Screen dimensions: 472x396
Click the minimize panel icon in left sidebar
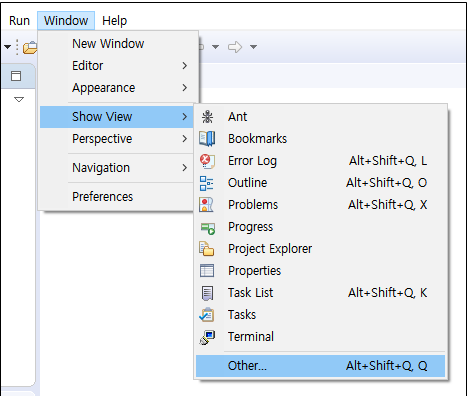point(16,76)
